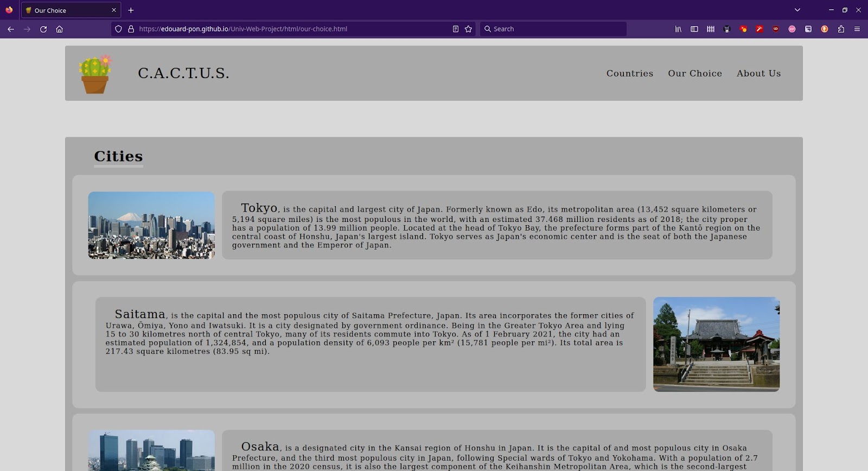Image resolution: width=868 pixels, height=471 pixels.
Task: Open a new tab with plus
Action: tap(131, 10)
